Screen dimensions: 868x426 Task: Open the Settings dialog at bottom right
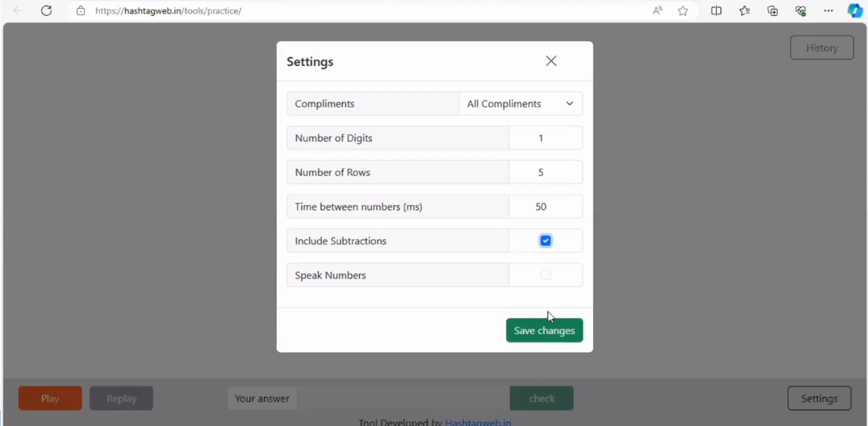[x=819, y=398]
